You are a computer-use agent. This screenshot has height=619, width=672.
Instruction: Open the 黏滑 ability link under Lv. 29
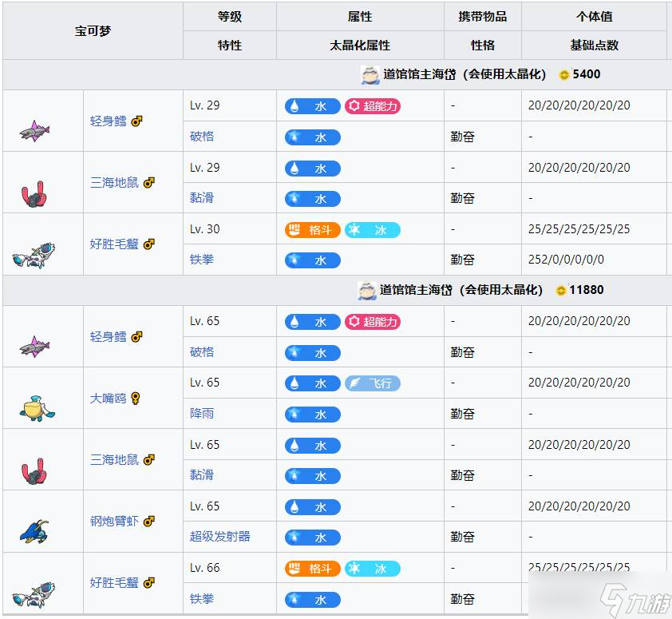point(202,198)
